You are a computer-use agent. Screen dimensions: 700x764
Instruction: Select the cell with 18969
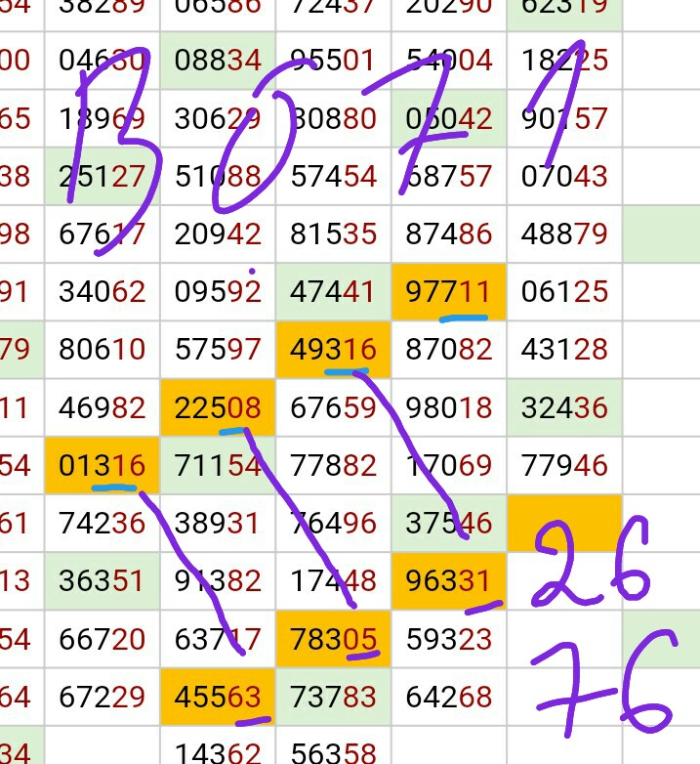[103, 118]
